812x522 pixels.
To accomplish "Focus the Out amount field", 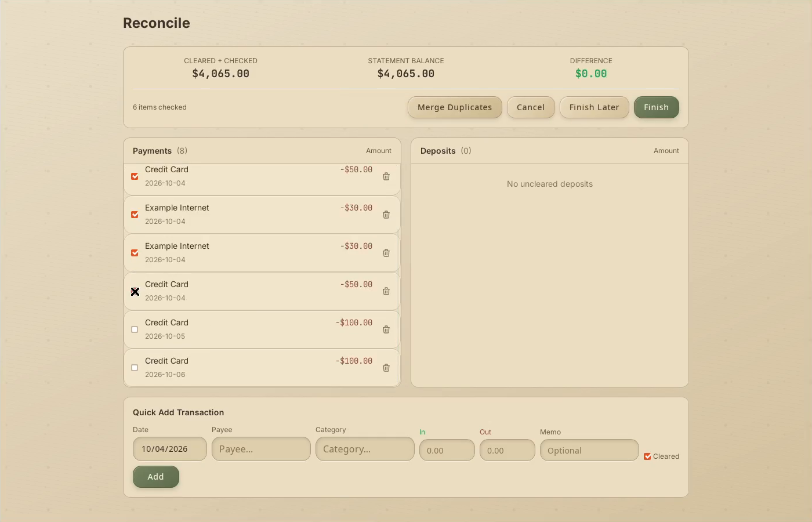I will point(507,450).
